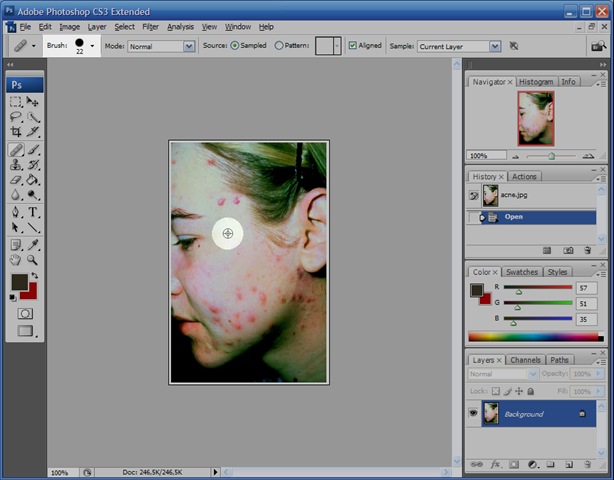Switch to the Histogram tab
The height and width of the screenshot is (480, 614).
(x=536, y=82)
